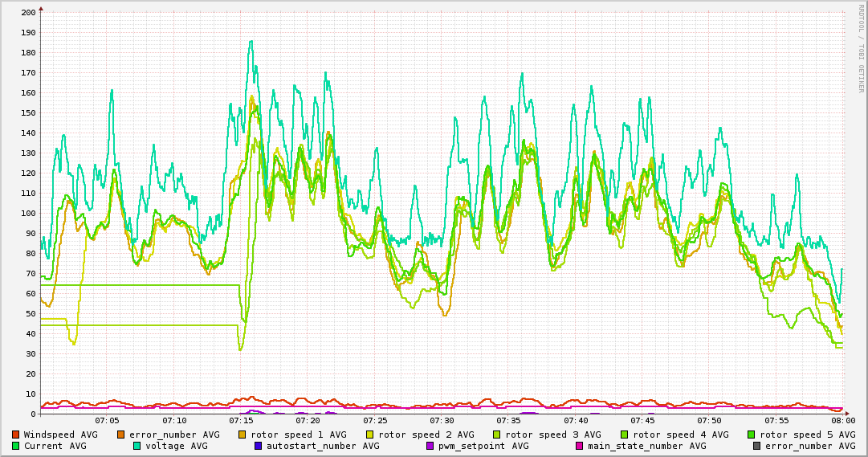The height and width of the screenshot is (457, 868).
Task: Click the 07:30 time axis label
Action: click(x=442, y=421)
